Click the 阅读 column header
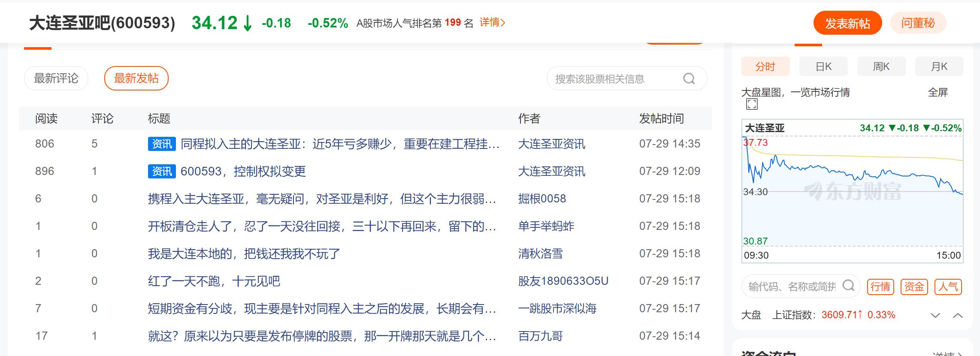The height and width of the screenshot is (356, 980). tap(46, 118)
